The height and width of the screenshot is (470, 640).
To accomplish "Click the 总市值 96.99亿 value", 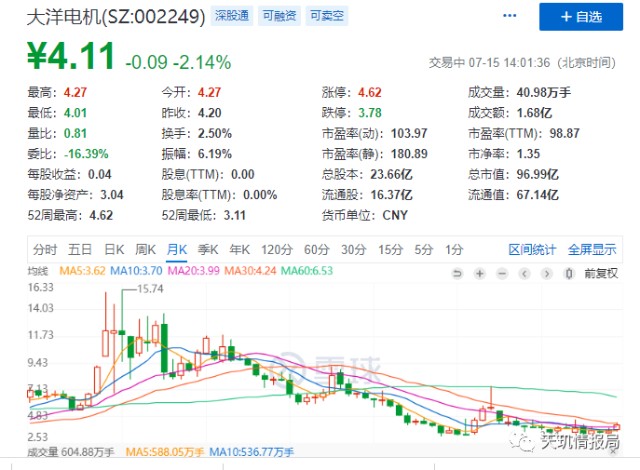I will pyautogui.click(x=538, y=175).
